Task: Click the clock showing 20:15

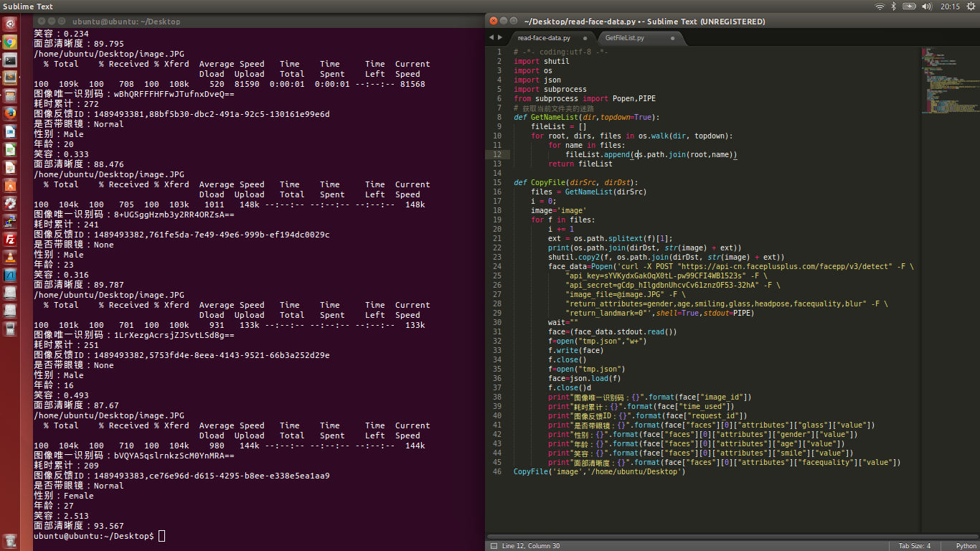Action: pyautogui.click(x=950, y=6)
